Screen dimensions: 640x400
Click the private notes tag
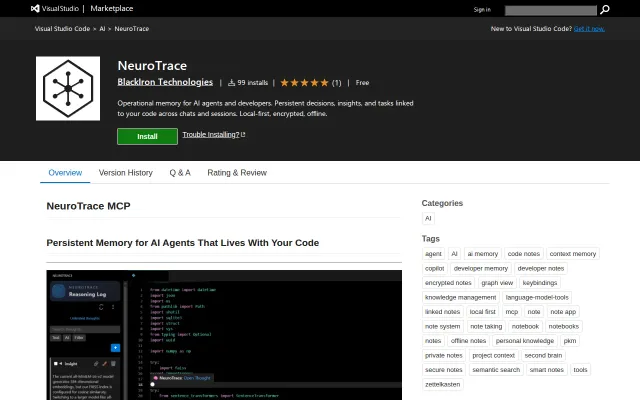point(444,356)
